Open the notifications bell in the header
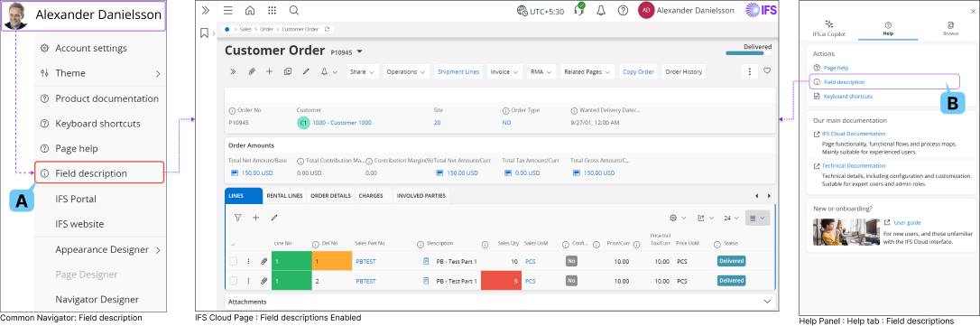The image size is (980, 326). point(601,11)
